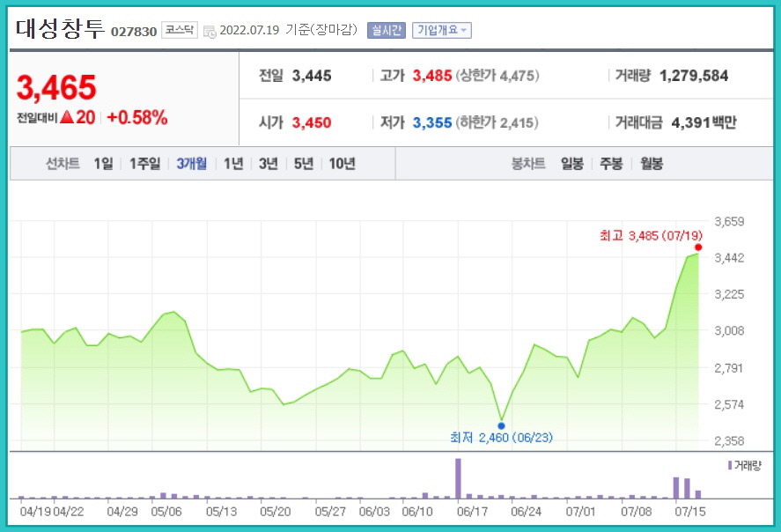
Task: Click the tallest volume bar near 06/17
Action: tap(458, 478)
